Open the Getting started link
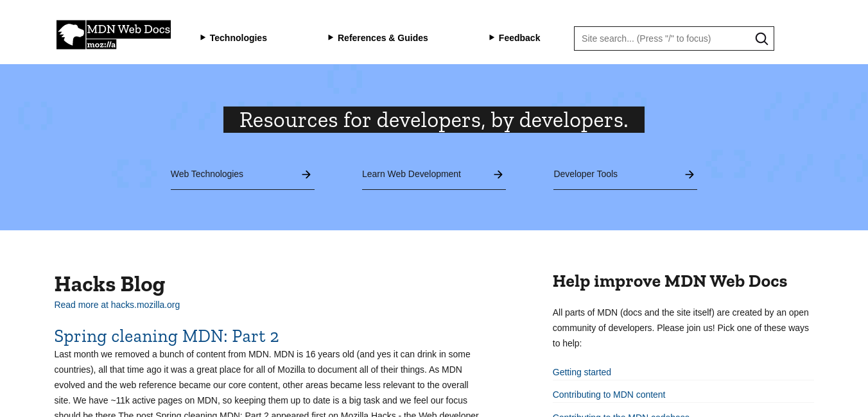This screenshot has width=868, height=417. tap(582, 372)
